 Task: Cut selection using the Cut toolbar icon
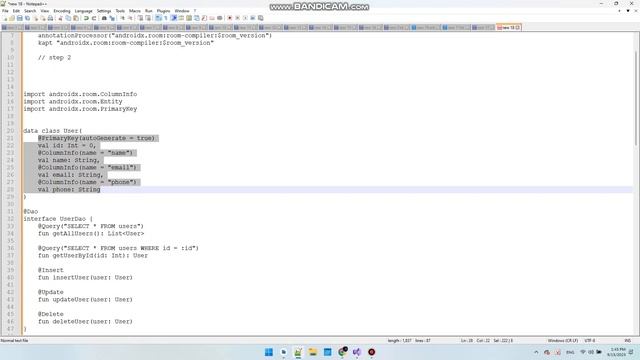coord(60,18)
